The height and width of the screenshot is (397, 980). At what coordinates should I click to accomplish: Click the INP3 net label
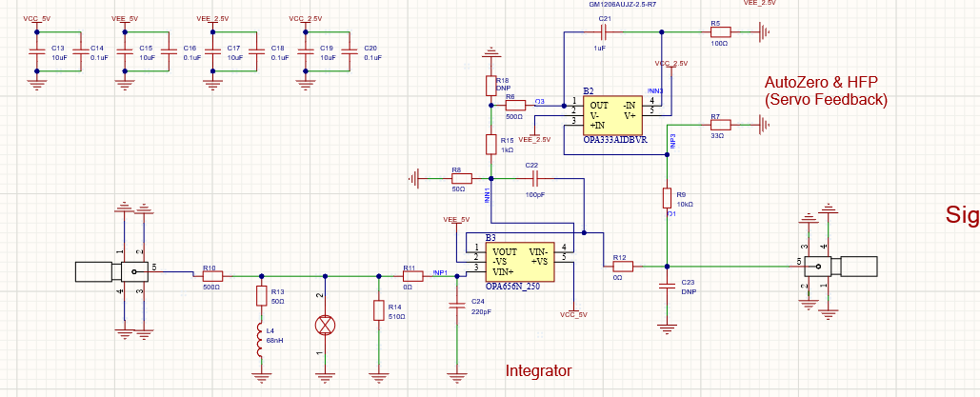(672, 140)
